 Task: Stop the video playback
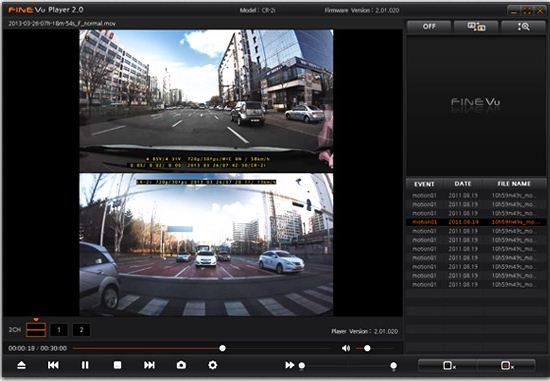(x=118, y=365)
